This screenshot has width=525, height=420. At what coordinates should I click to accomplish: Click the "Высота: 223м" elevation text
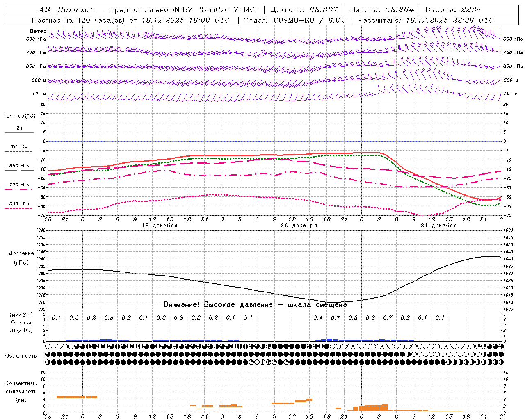pos(453,10)
